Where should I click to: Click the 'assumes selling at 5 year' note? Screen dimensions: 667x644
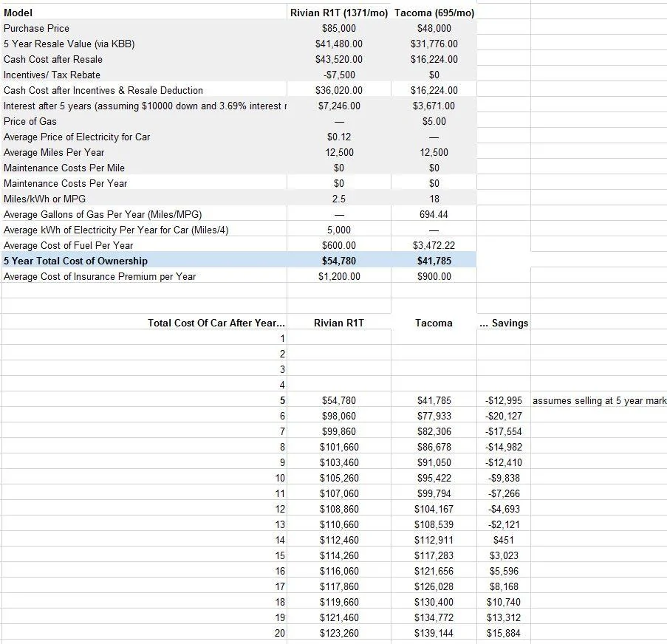click(599, 401)
